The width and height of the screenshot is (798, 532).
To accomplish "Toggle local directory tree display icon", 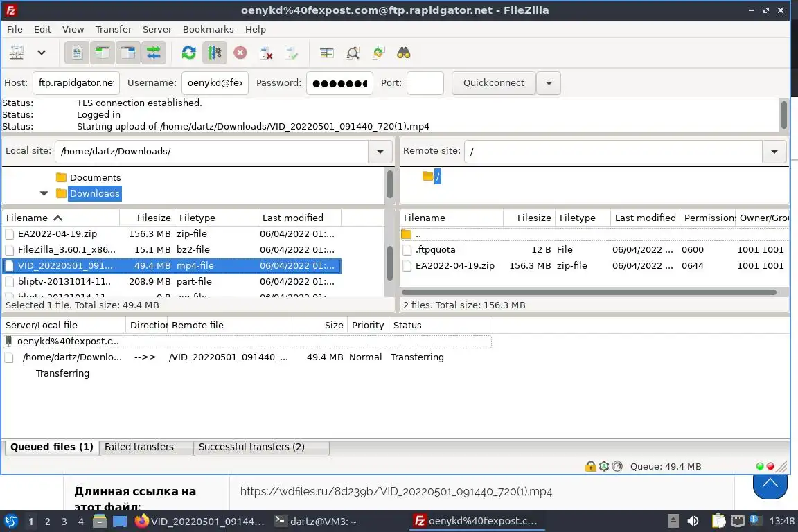I will pos(103,53).
